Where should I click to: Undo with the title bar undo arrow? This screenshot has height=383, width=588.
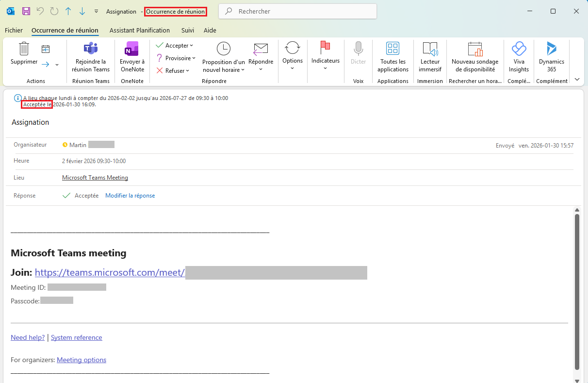[40, 11]
